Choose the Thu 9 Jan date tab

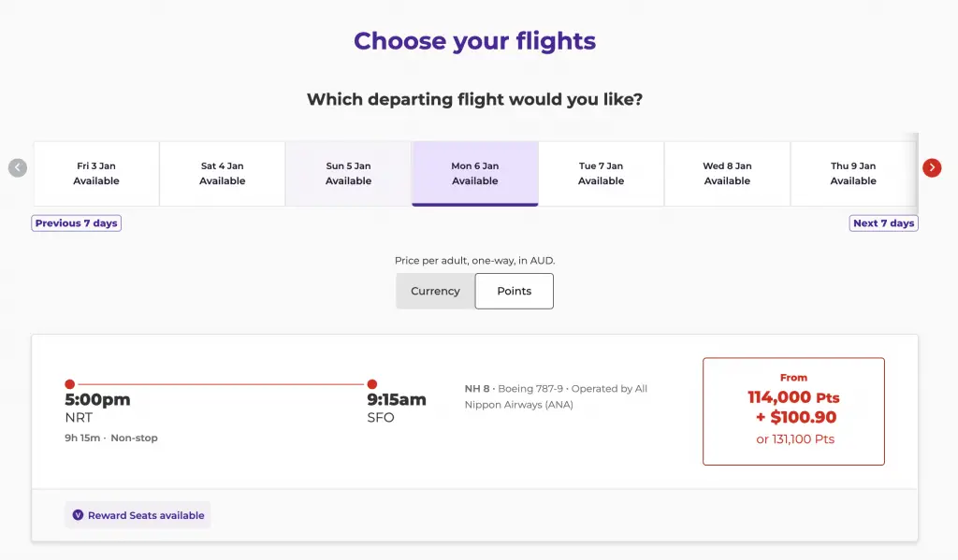coord(852,174)
